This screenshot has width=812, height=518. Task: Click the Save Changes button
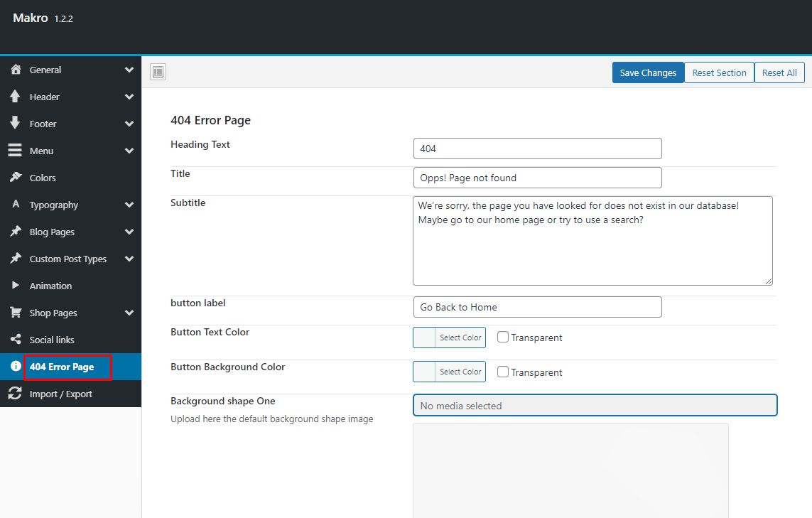pos(648,72)
